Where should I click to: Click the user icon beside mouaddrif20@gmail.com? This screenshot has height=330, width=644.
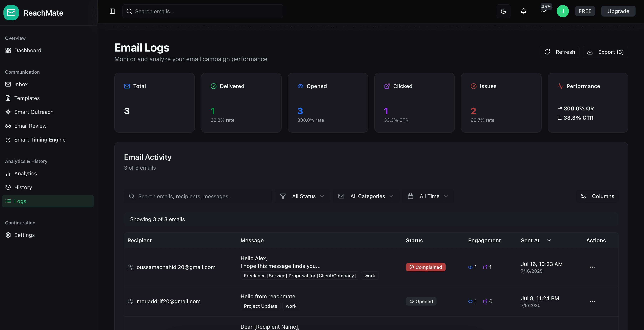click(130, 301)
